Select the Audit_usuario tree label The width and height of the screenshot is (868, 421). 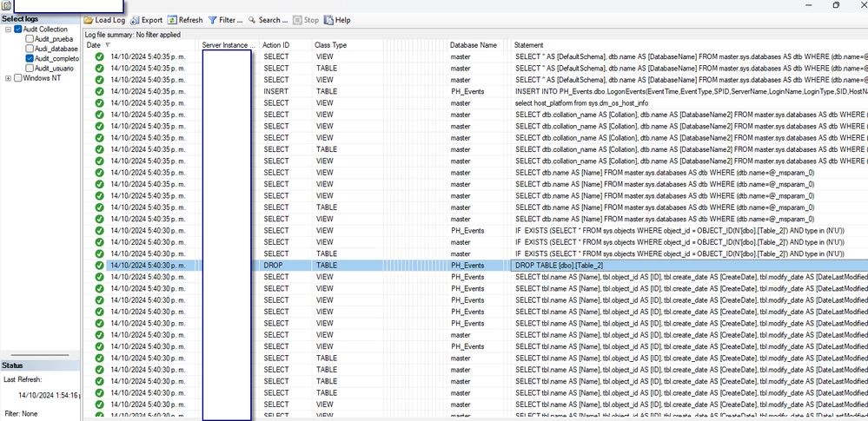(54, 68)
